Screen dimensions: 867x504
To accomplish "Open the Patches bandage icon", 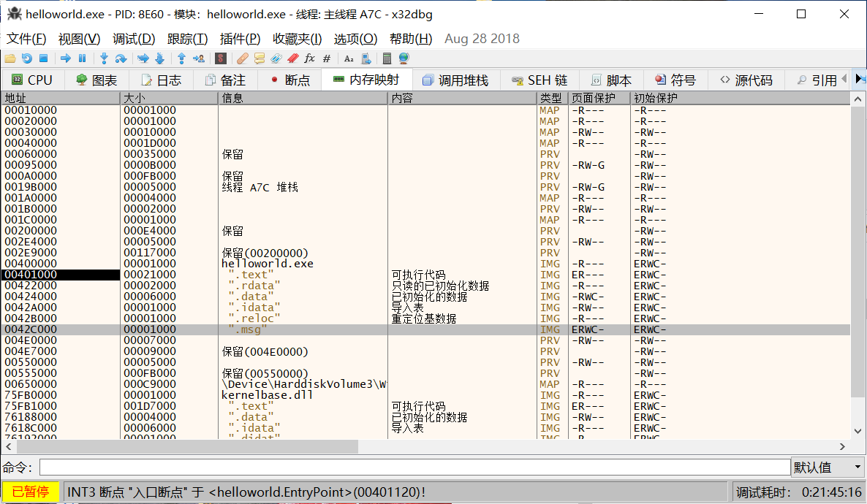I will pyautogui.click(x=242, y=58).
